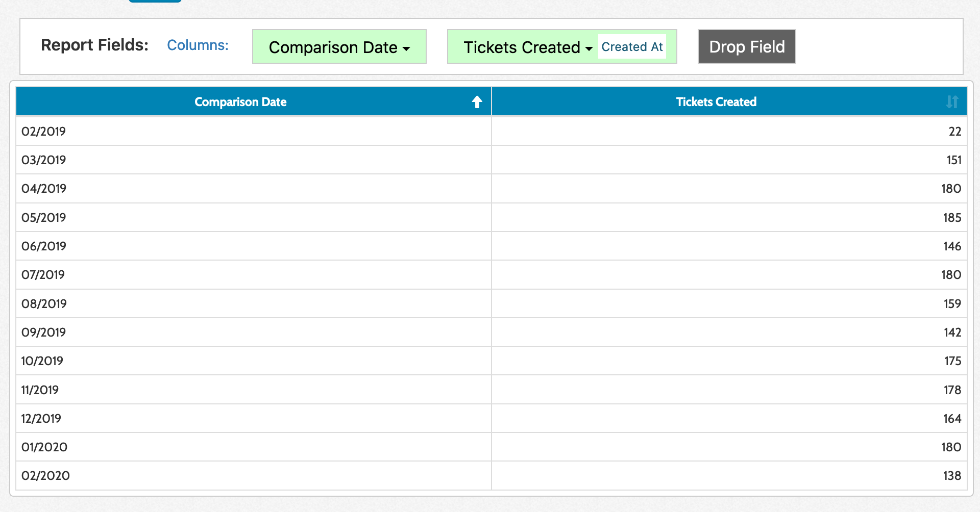Click the sort icon on Tickets Created header
The width and height of the screenshot is (980, 512).
click(951, 101)
